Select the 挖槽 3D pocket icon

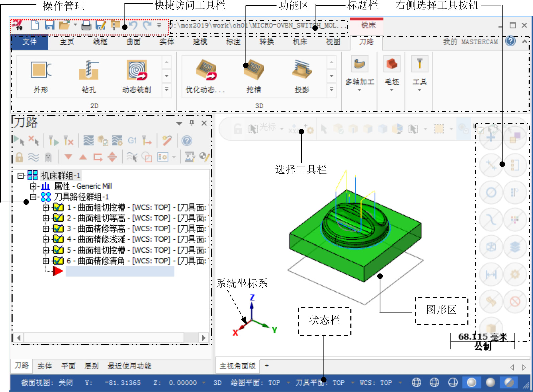point(254,70)
